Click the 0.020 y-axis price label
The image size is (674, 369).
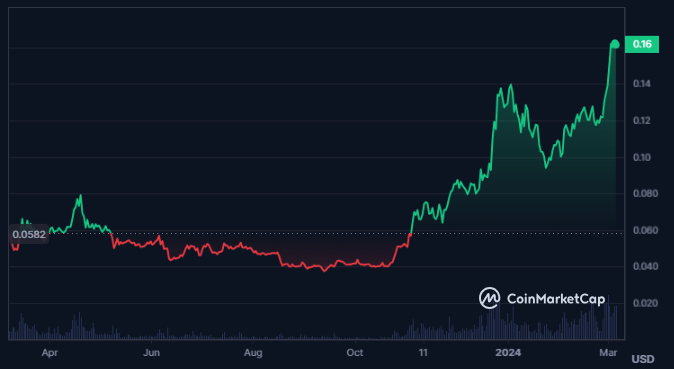645,304
